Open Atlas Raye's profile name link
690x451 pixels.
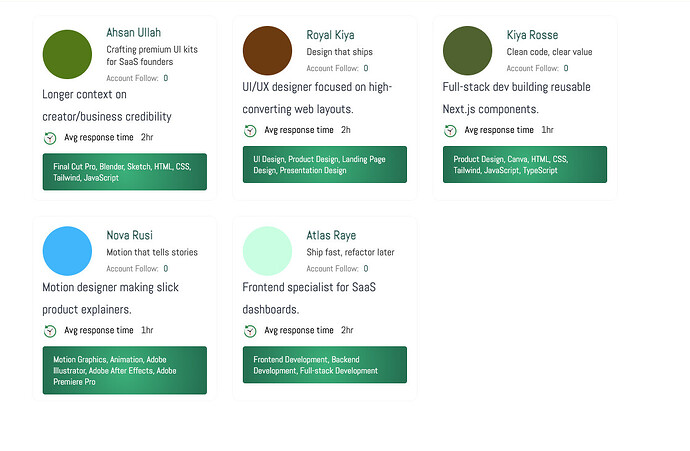click(331, 235)
